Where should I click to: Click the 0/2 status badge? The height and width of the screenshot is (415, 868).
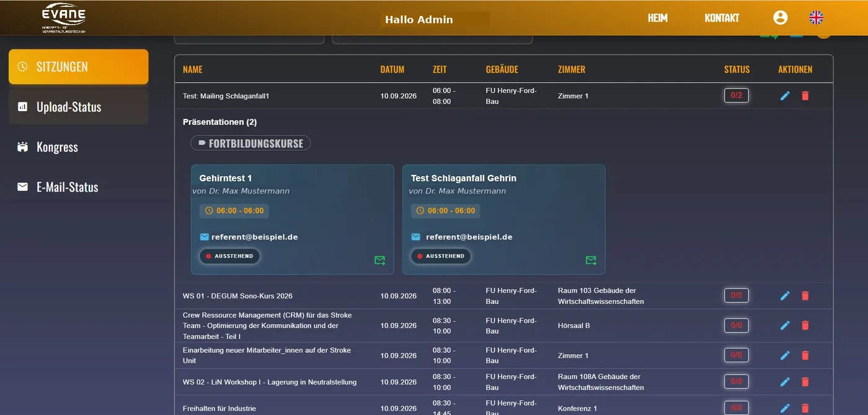pos(737,96)
